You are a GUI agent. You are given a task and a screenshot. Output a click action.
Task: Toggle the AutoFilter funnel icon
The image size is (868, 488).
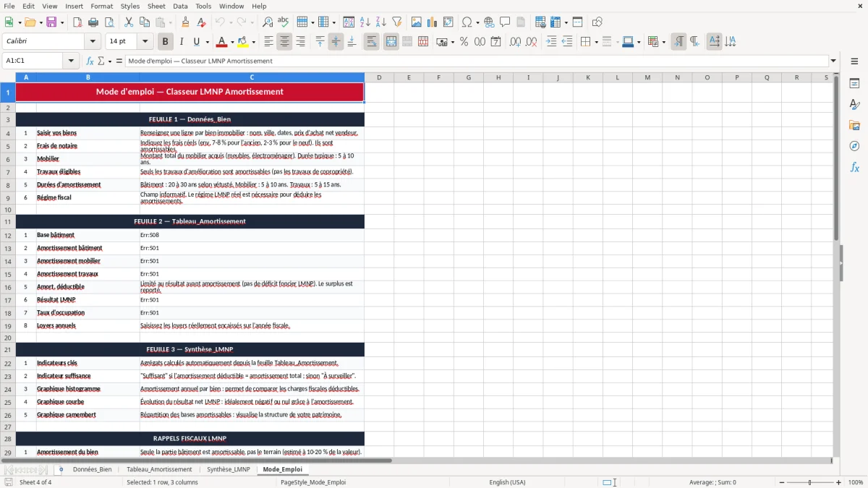(x=396, y=22)
